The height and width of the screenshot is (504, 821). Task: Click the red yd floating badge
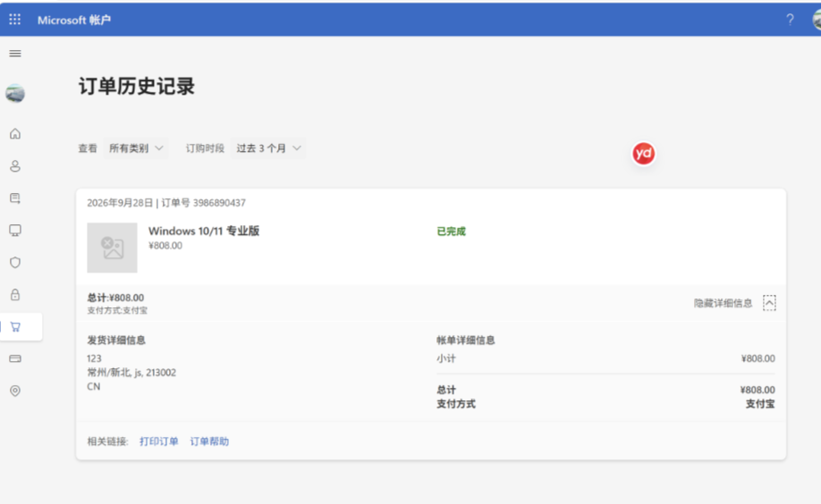644,154
